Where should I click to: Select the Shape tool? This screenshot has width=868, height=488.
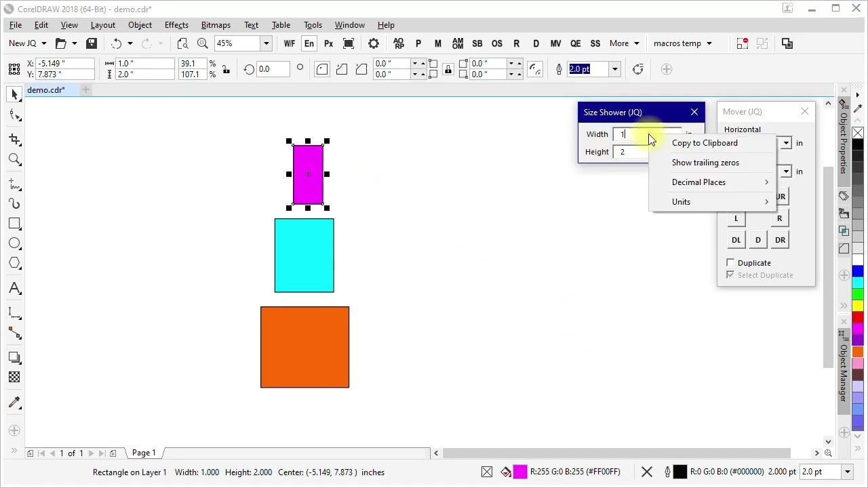click(x=15, y=115)
